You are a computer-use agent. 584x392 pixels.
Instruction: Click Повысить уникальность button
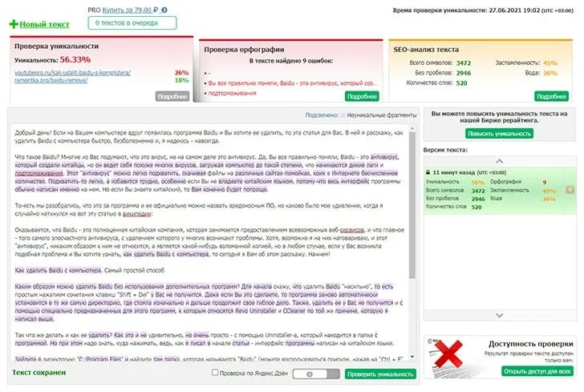tap(499, 134)
